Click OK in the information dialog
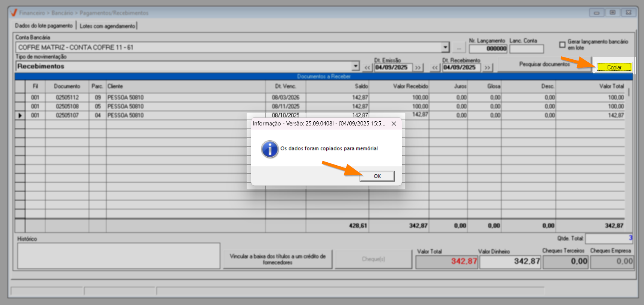 [377, 176]
